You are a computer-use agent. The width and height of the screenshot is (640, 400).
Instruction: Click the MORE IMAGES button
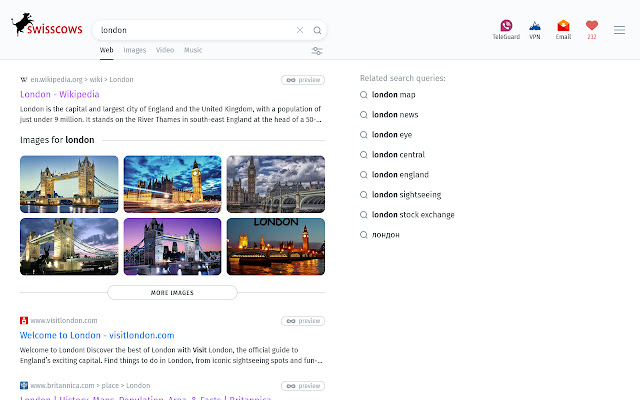click(172, 293)
